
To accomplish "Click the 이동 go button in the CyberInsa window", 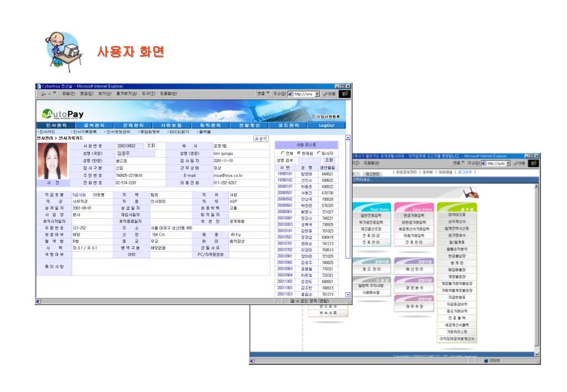I will pyautogui.click(x=329, y=94).
